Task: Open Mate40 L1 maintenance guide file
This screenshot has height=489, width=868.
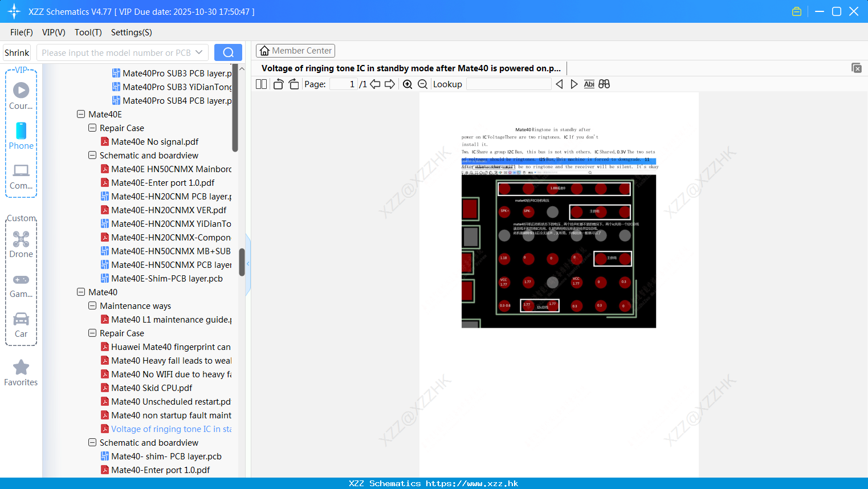Action: click(166, 319)
